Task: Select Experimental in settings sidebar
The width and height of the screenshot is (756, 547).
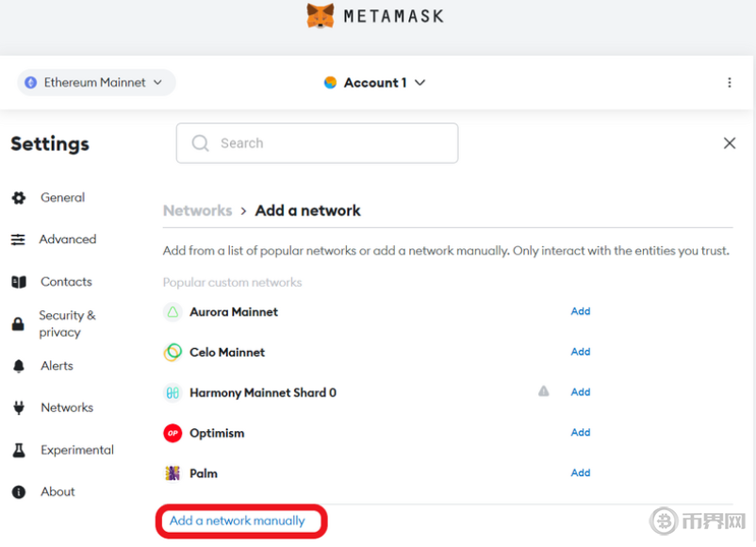Action: point(76,451)
